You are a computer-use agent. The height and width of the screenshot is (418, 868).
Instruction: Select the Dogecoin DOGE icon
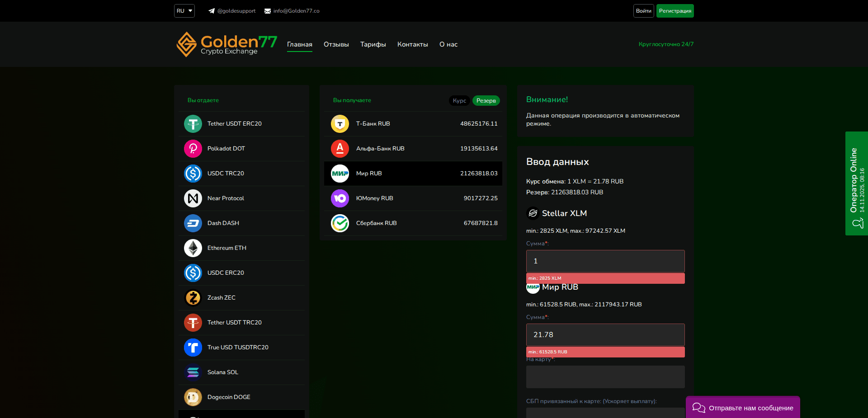(193, 397)
